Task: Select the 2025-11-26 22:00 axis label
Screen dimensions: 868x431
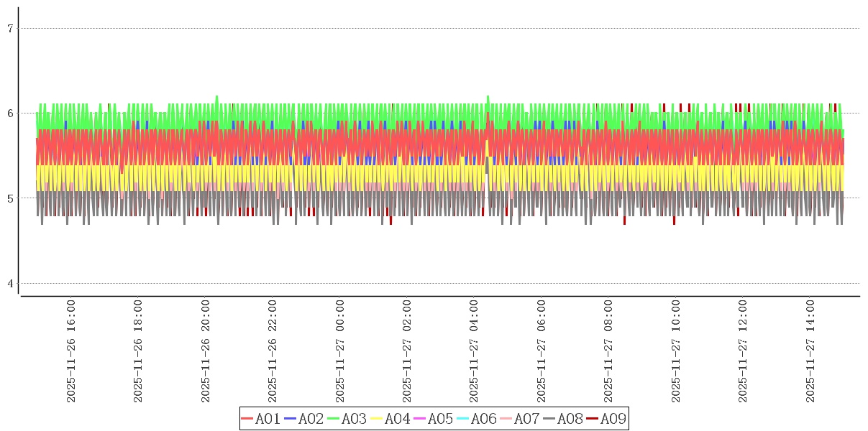Action: pyautogui.click(x=273, y=351)
